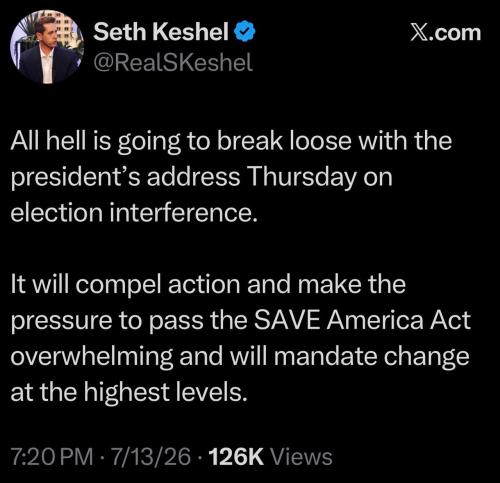Click the Views label
500x483 pixels.
301,456
